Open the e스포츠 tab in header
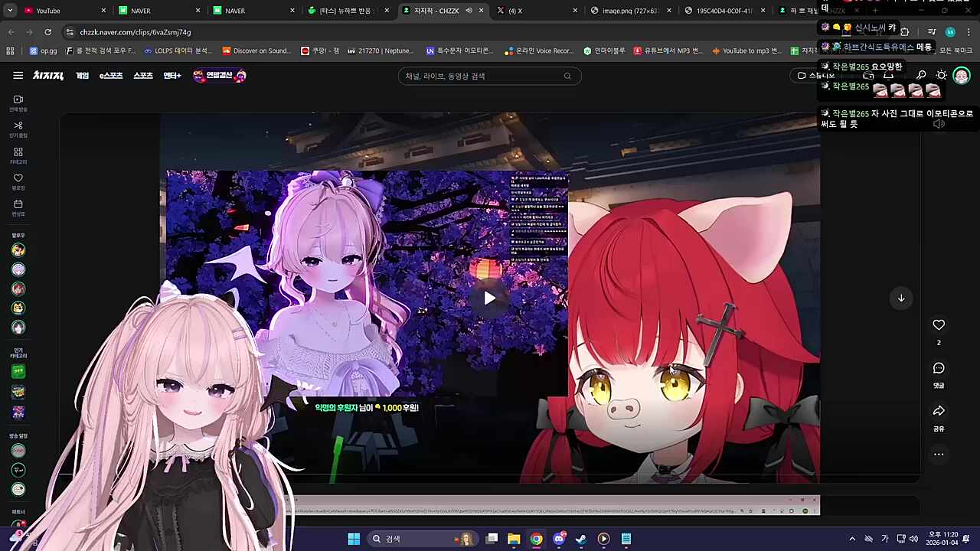 (111, 76)
